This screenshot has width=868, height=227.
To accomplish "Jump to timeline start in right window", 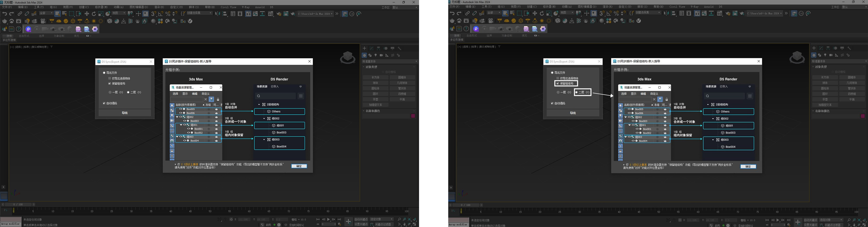I will pos(767,220).
